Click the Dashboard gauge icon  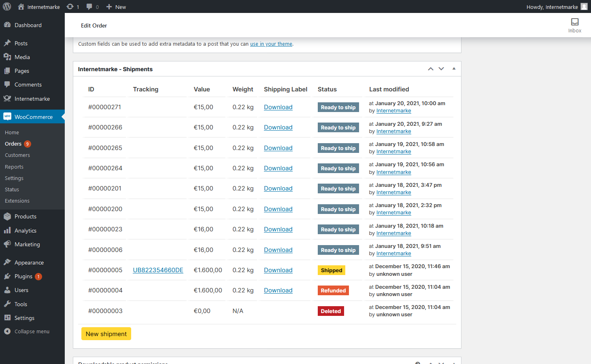[x=7, y=25]
